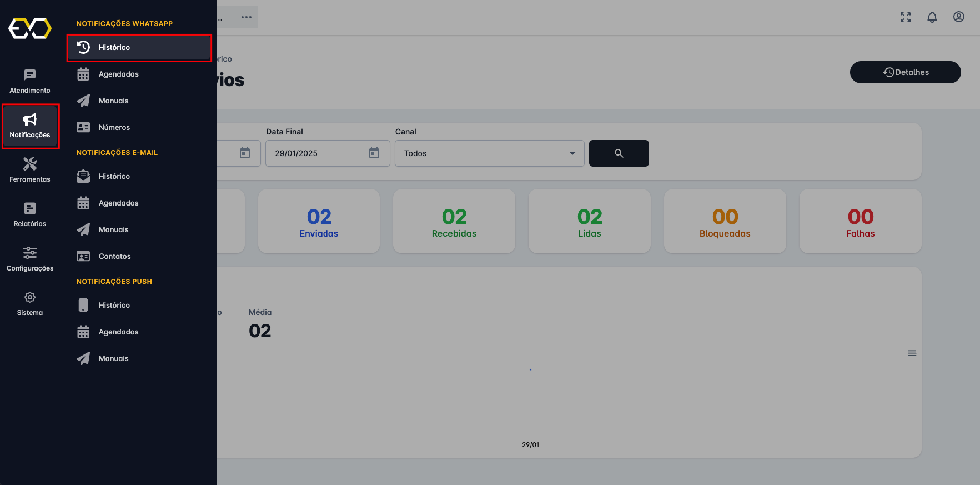The height and width of the screenshot is (485, 980).
Task: Expand the Canal dropdown showing Todos
Action: pos(483,153)
